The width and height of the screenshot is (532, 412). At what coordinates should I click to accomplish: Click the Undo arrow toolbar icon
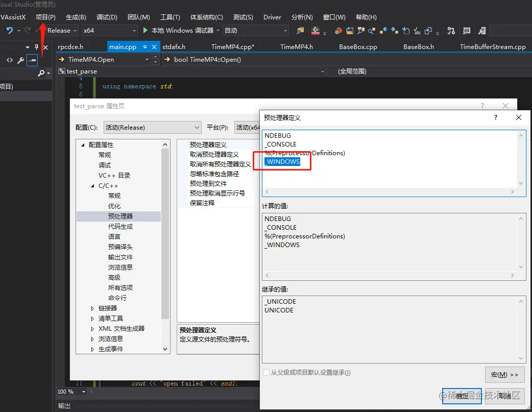(x=10, y=30)
